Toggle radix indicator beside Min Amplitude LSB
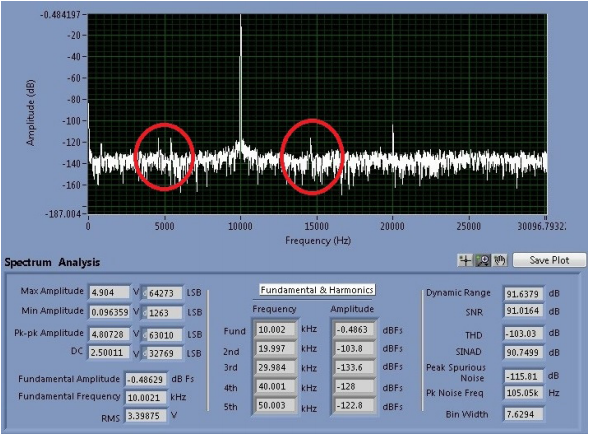Image resolution: width=589 pixels, height=435 pixels. [145, 313]
